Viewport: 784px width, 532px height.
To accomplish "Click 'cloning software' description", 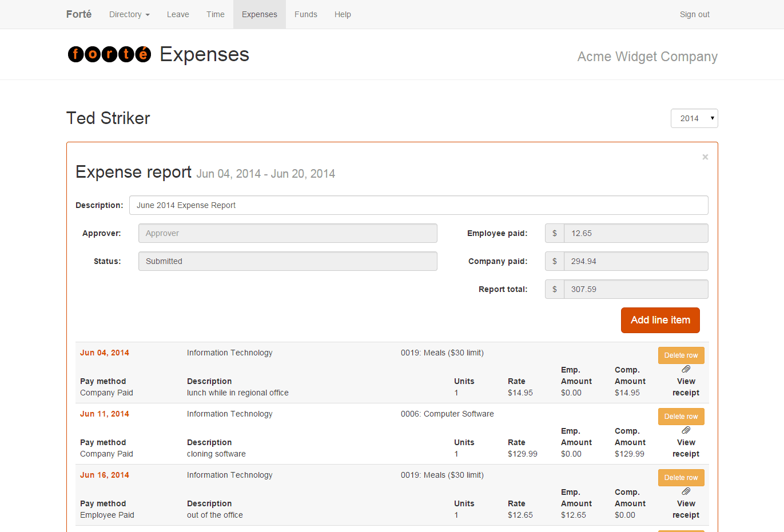I will point(216,454).
